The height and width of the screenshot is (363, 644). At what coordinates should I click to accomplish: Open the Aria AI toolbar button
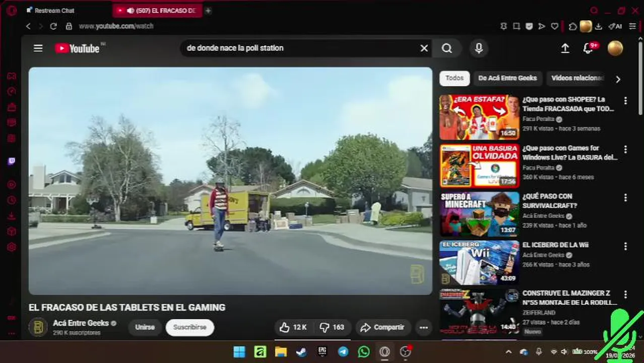[615, 26]
